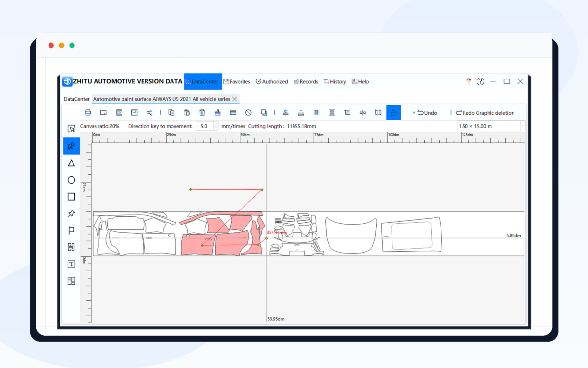Select the text tool
The image size is (588, 368).
point(72,264)
